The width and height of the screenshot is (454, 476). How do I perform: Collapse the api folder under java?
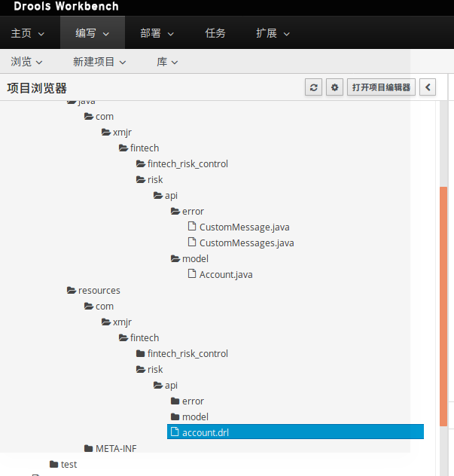[166, 196]
